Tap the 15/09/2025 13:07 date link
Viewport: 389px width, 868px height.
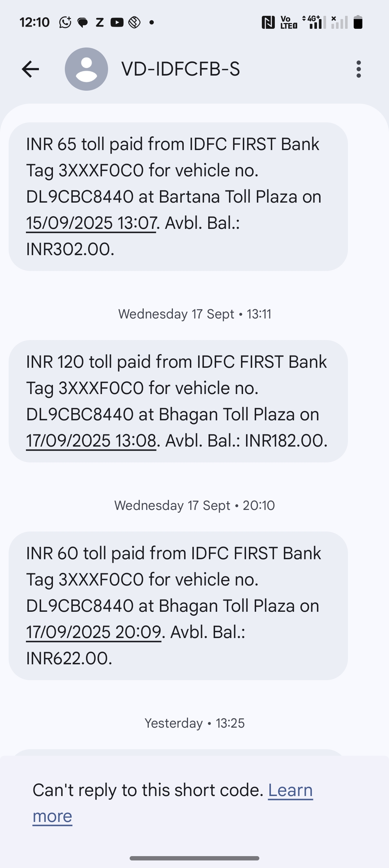91,223
